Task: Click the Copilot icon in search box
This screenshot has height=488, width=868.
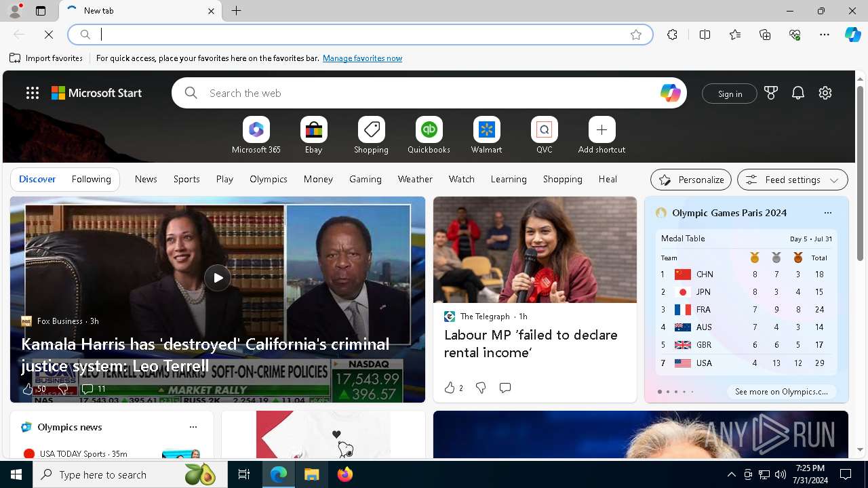Action: [x=670, y=93]
